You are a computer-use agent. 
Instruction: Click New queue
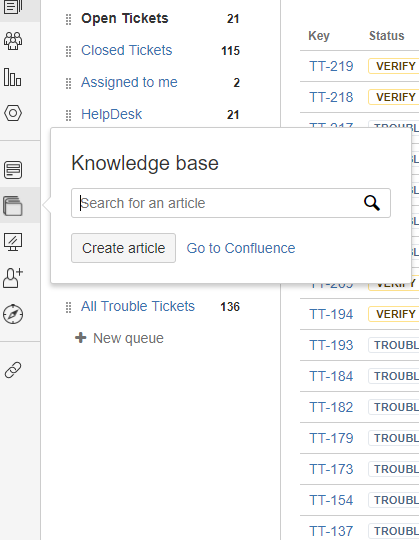point(128,338)
